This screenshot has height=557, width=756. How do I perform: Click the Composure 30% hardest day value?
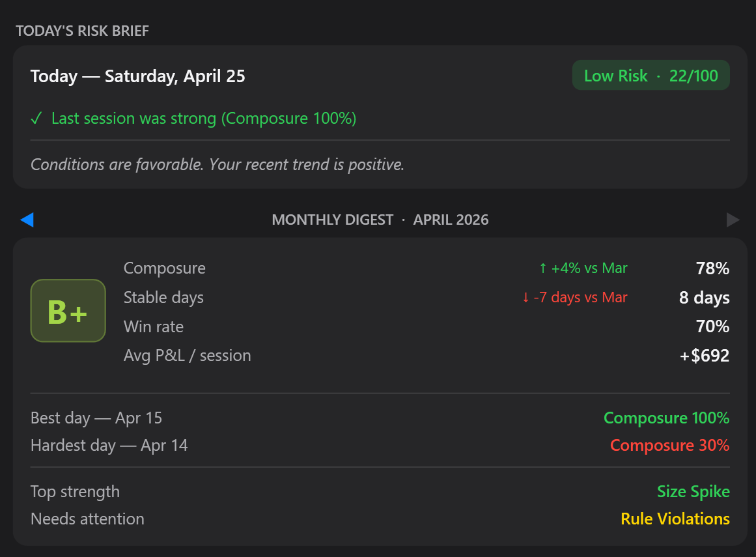[669, 446]
